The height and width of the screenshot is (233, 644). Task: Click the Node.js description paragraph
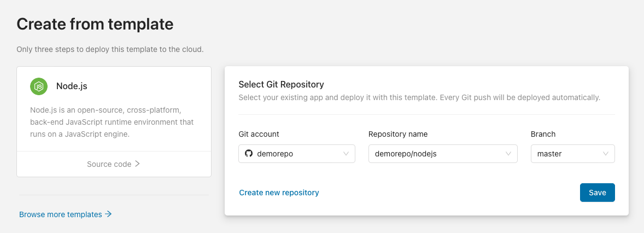(x=112, y=123)
